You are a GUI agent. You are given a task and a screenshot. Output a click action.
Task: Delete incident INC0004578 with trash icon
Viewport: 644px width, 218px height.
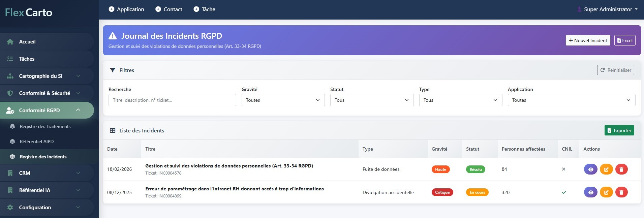[622, 169]
